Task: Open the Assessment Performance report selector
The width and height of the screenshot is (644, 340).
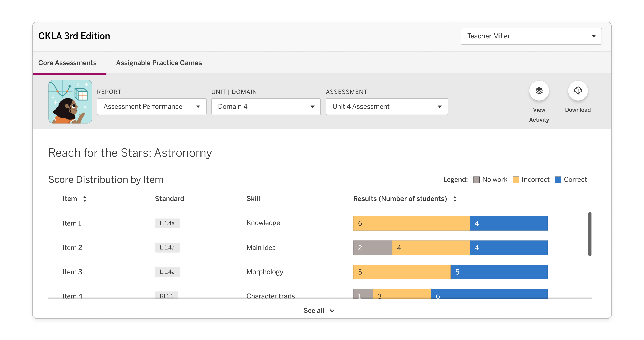Action: tap(151, 107)
